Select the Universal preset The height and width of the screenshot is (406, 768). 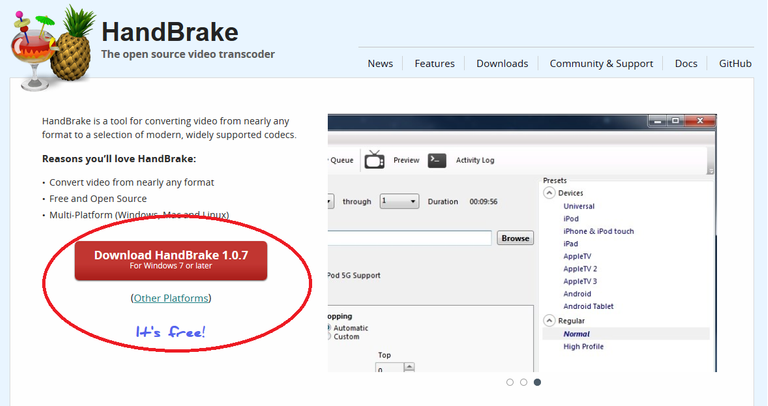pyautogui.click(x=578, y=206)
